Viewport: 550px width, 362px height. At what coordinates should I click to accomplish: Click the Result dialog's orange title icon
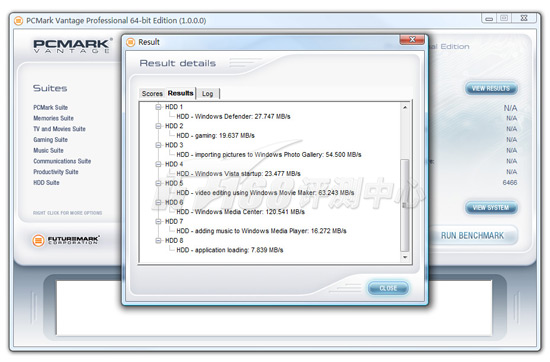[x=130, y=42]
